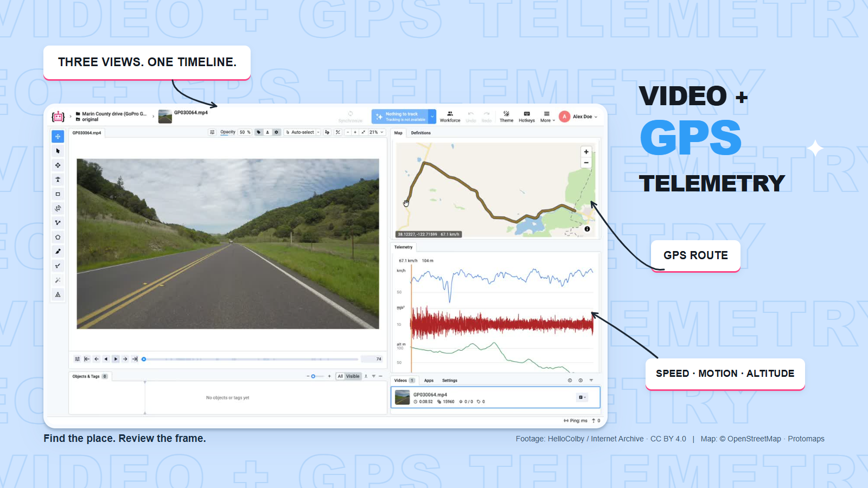Screen dimensions: 868x488
Task: Select the arrow cursor tool
Action: [x=58, y=151]
